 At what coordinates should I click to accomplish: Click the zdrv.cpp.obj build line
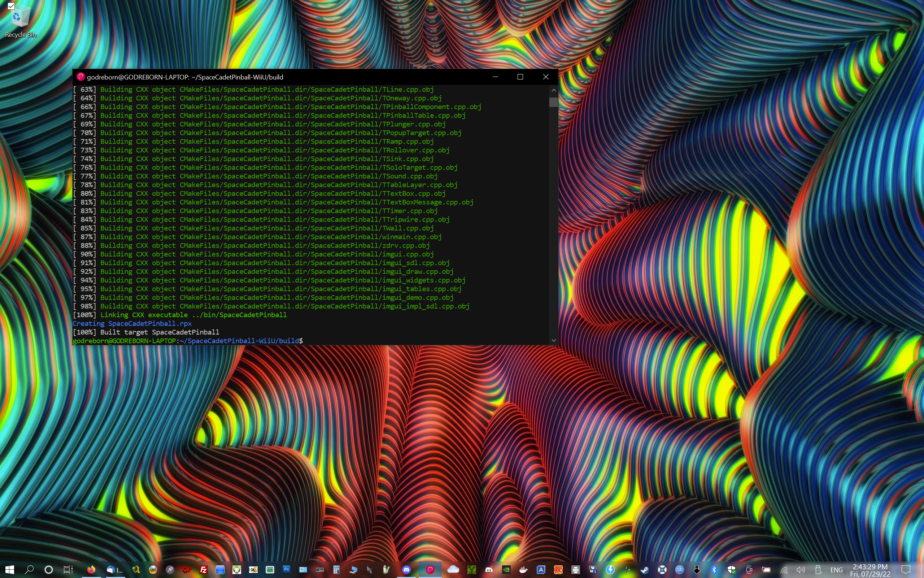click(251, 245)
